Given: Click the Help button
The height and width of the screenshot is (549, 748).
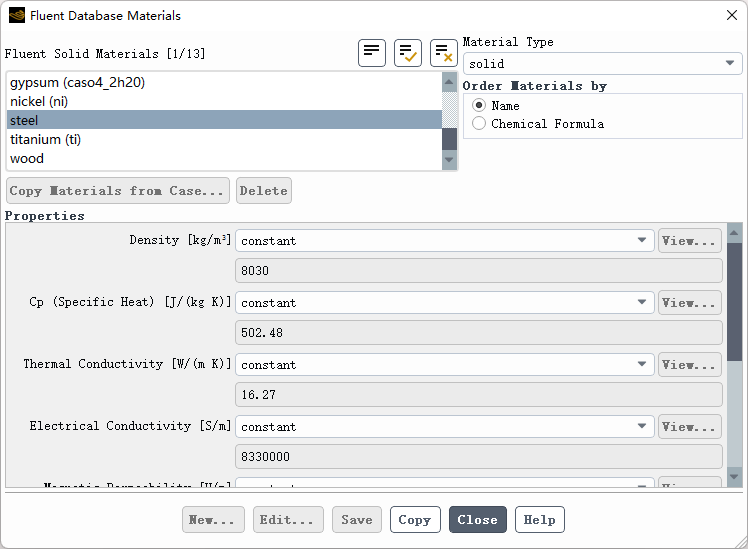Looking at the screenshot, I should 540,520.
